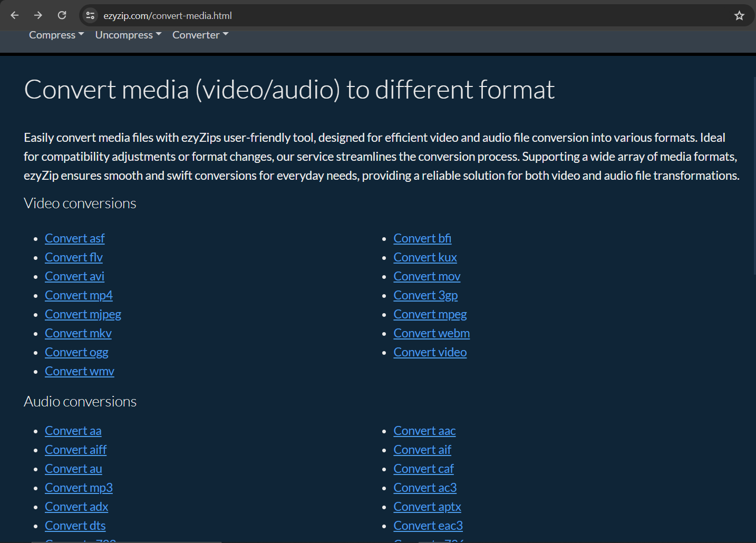The image size is (756, 543).
Task: Open the Convert eac3 link
Action: coord(428,526)
